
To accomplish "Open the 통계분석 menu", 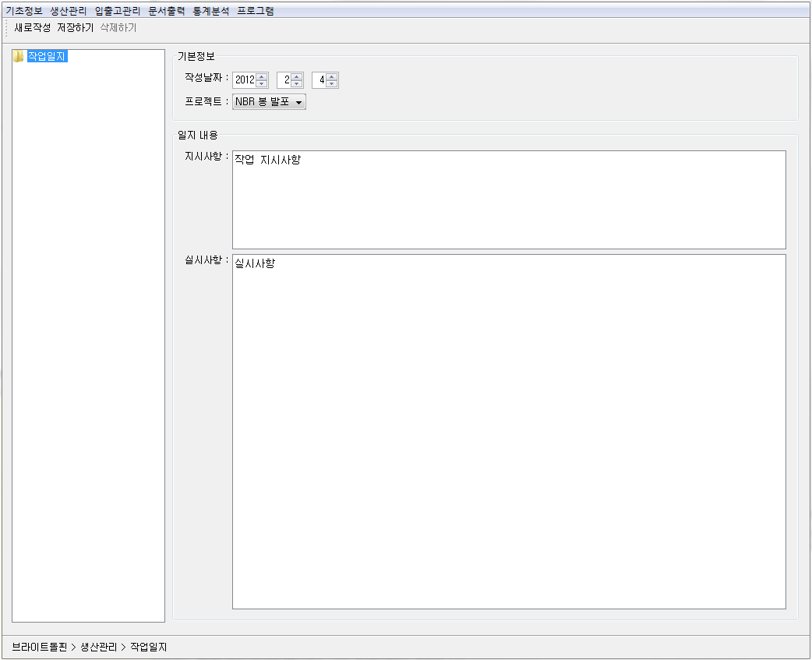I will click(x=211, y=11).
